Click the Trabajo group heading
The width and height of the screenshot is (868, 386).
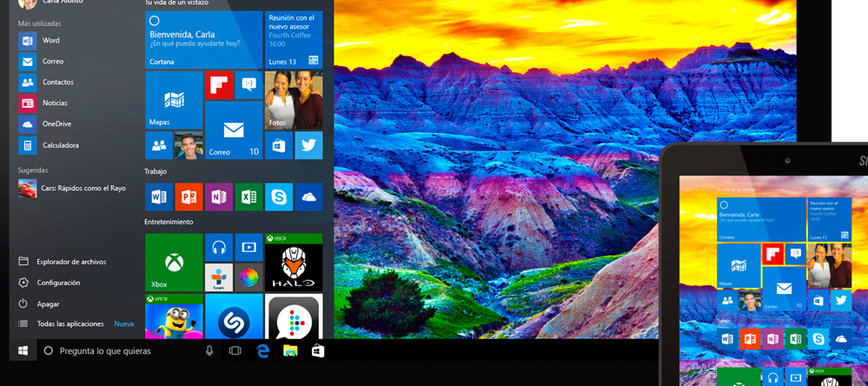click(156, 171)
